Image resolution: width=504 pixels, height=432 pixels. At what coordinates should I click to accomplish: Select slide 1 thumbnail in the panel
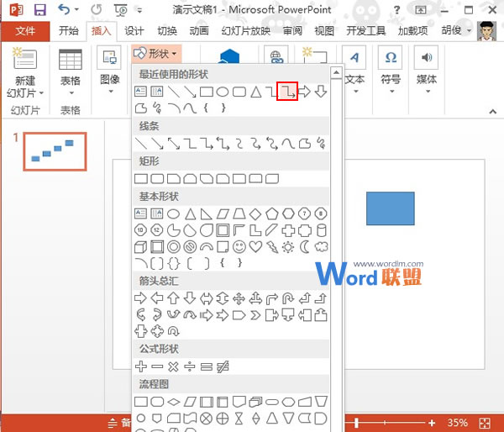coord(55,151)
